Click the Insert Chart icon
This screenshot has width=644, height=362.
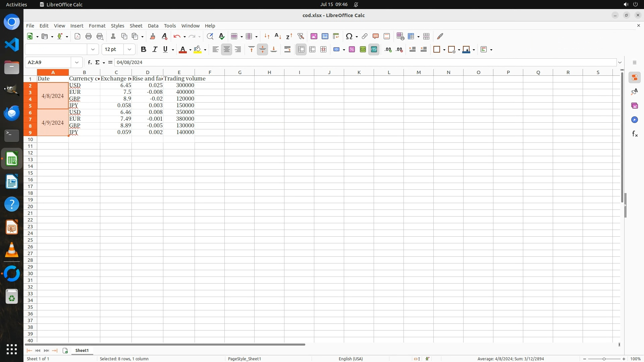[325, 36]
